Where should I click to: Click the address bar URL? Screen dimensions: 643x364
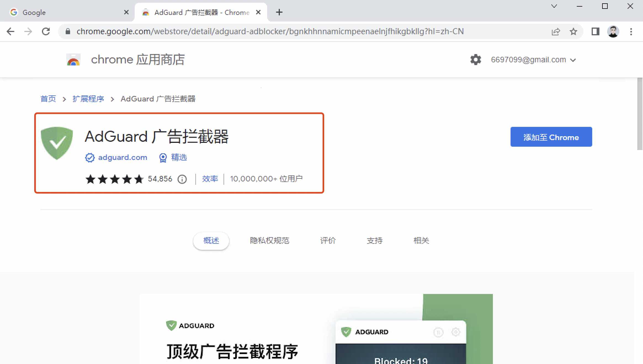point(270,31)
